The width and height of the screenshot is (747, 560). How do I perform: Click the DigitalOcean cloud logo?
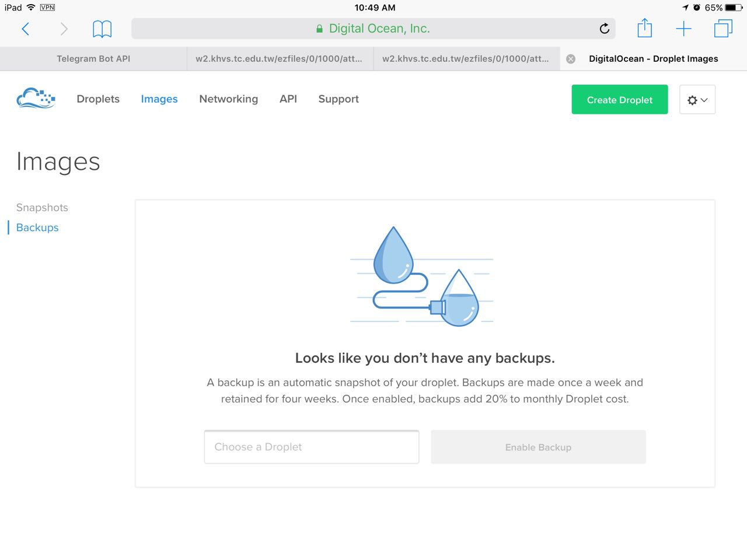tap(36, 99)
